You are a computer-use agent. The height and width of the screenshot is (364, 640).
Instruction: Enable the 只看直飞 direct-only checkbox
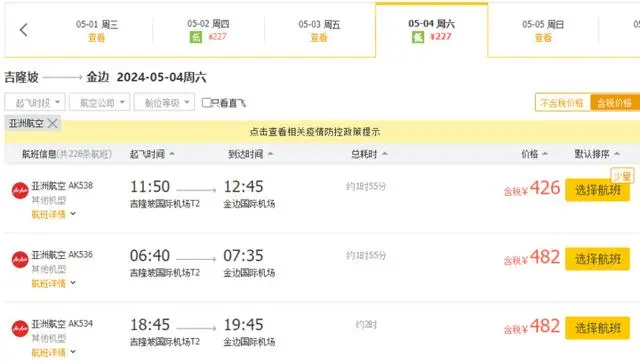pyautogui.click(x=207, y=103)
